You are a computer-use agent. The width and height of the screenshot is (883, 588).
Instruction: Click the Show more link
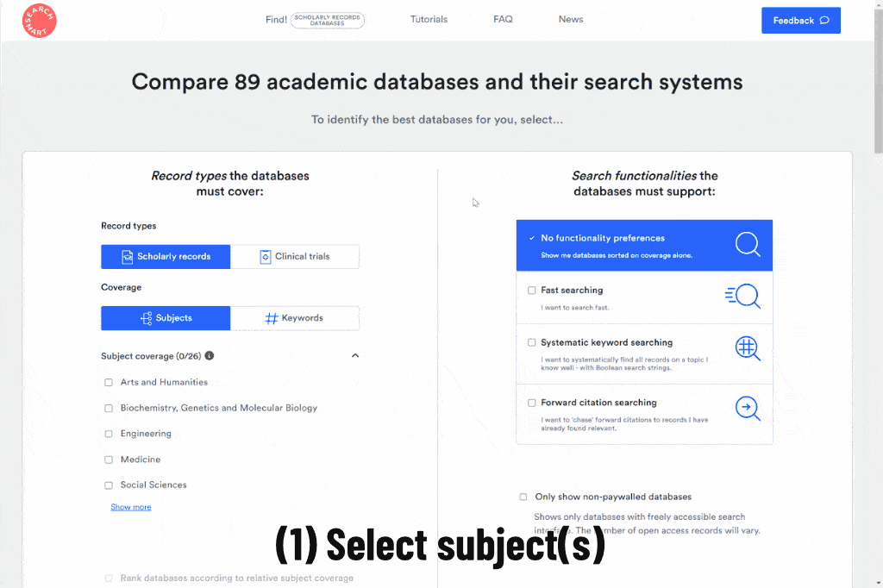tap(130, 507)
